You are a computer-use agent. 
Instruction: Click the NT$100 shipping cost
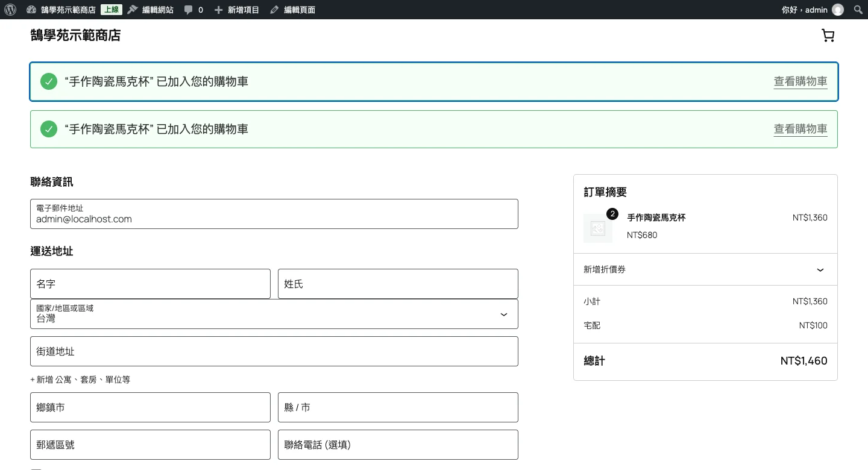coord(813,325)
